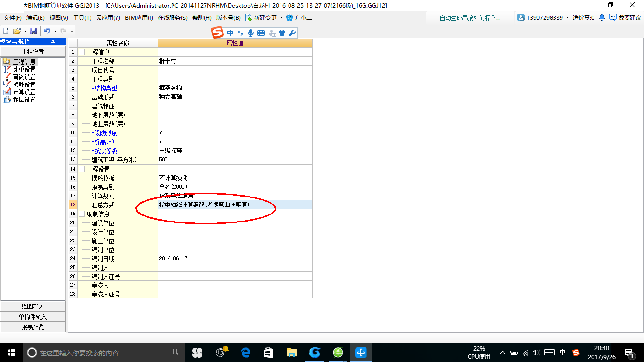The width and height of the screenshot is (644, 362).
Task: Select 损耗设置 in the navigation tree
Action: point(24,84)
